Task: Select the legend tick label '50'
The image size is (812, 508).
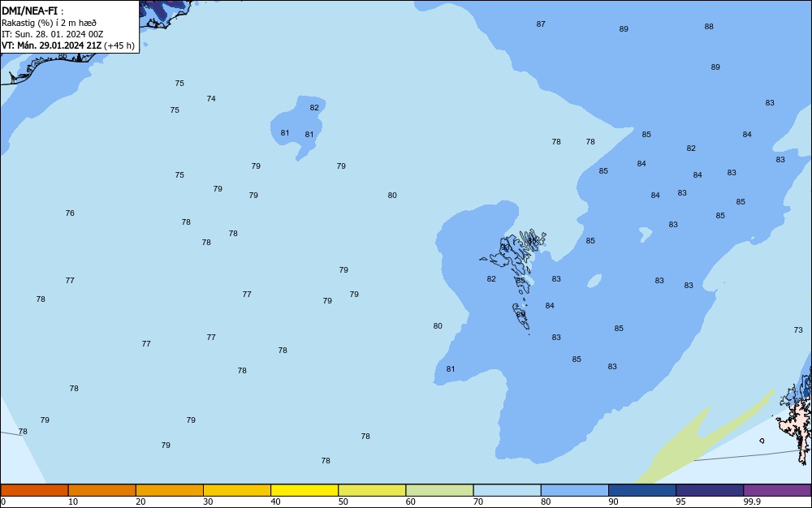Action: (343, 502)
